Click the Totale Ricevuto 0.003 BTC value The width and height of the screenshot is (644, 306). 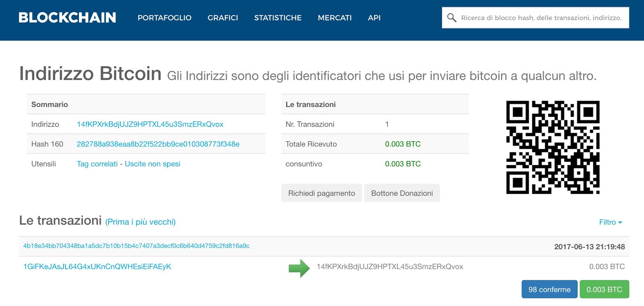click(403, 144)
